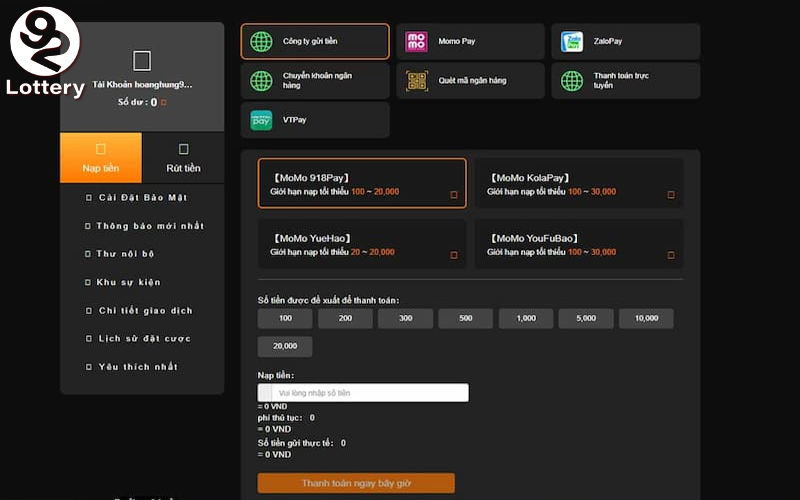Click the ZaloPay logo icon
Image resolution: width=800 pixels, height=500 pixels.
572,42
